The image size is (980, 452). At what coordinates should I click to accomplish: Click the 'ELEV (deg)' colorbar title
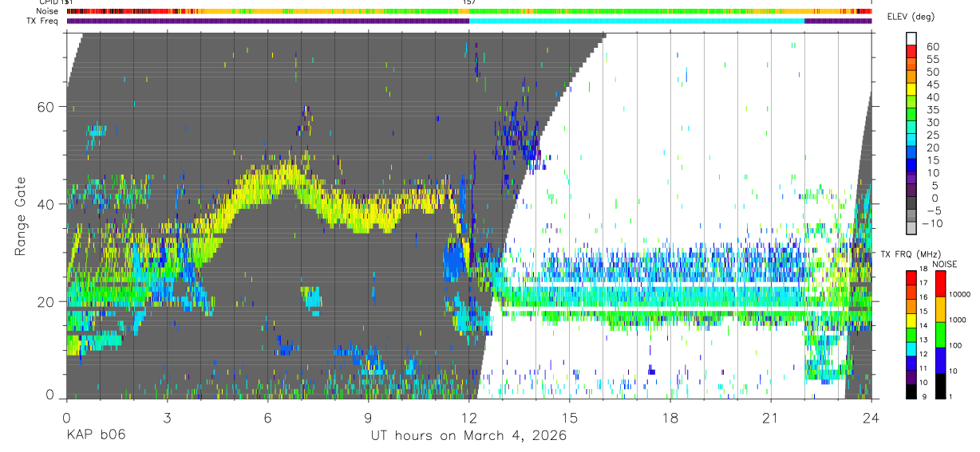tap(911, 17)
